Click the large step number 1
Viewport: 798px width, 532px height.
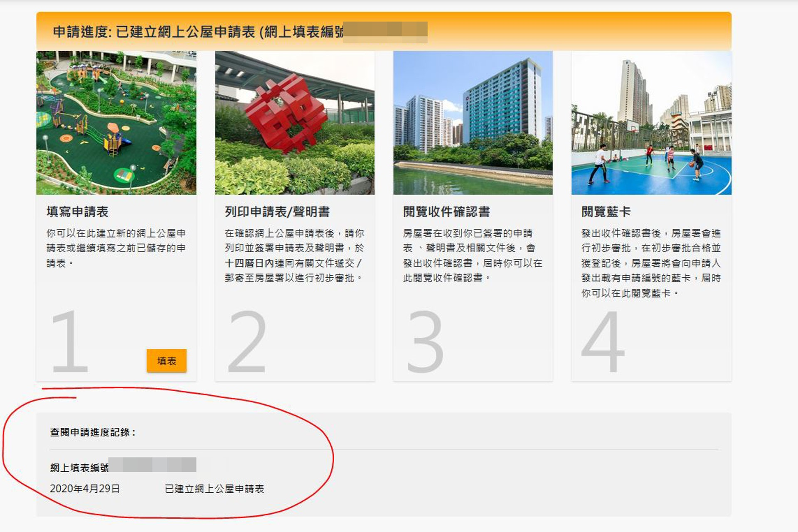(x=69, y=341)
